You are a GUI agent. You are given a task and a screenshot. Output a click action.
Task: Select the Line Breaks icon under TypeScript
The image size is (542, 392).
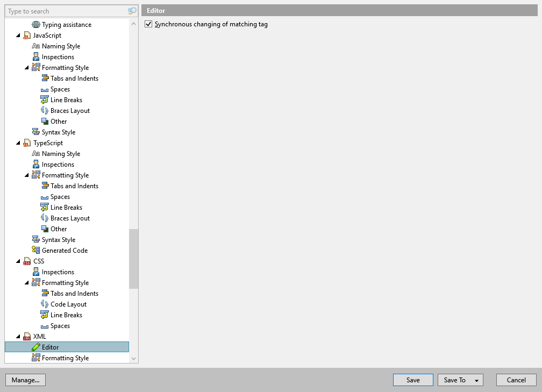coord(45,207)
